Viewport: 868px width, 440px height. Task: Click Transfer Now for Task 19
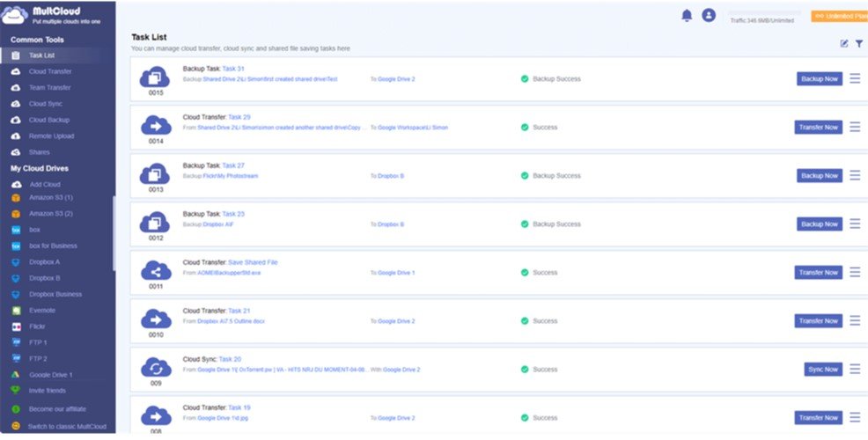pyautogui.click(x=818, y=418)
